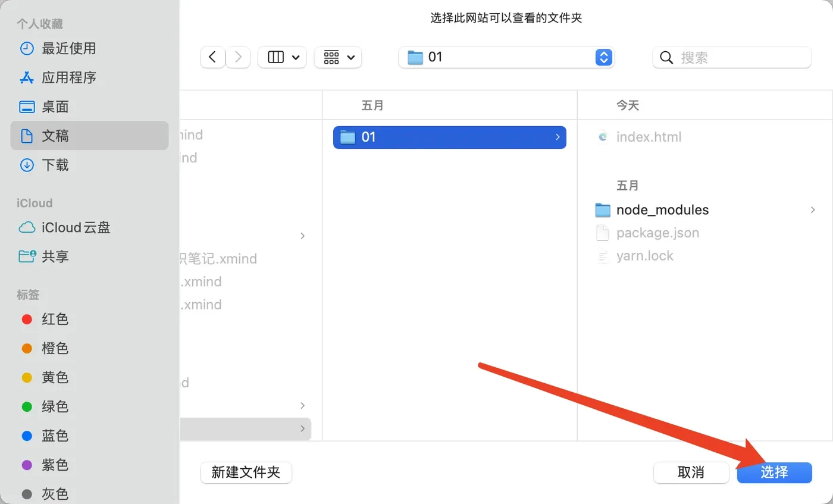Image resolution: width=833 pixels, height=504 pixels.
Task: Open Recents (最近使用) in sidebar
Action: (x=89, y=48)
